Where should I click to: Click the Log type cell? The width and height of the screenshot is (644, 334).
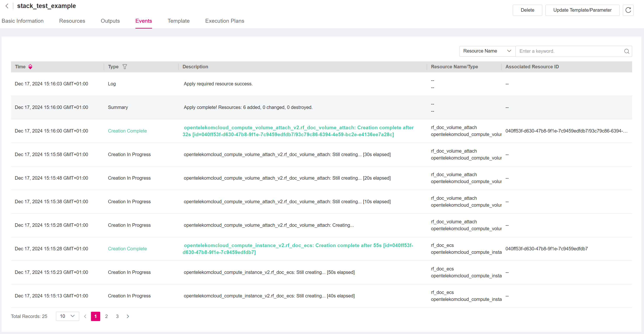coord(112,84)
